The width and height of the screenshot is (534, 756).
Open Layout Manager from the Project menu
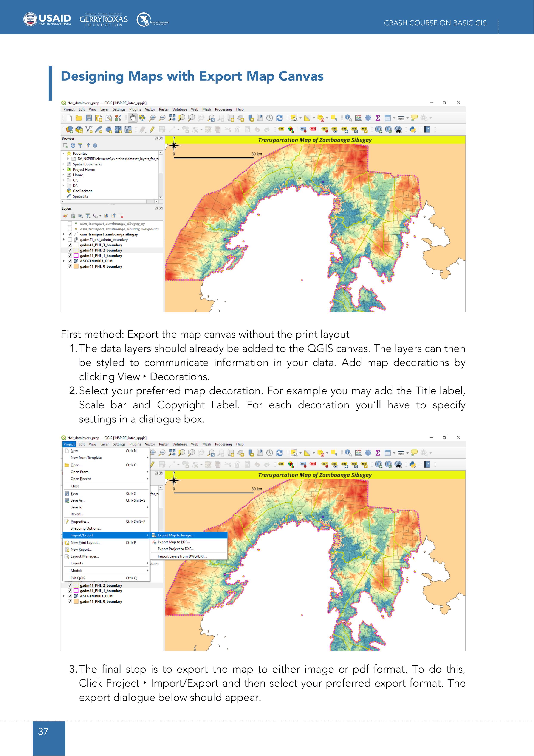[x=85, y=556]
